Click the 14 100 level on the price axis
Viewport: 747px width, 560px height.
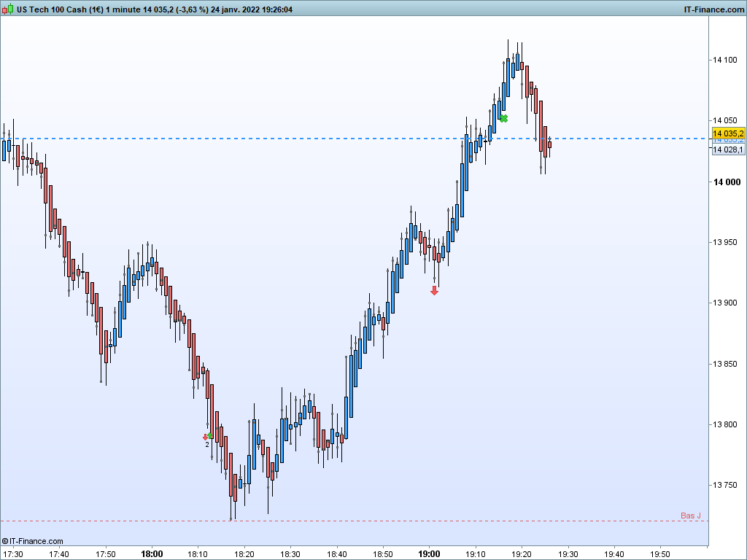pyautogui.click(x=724, y=60)
